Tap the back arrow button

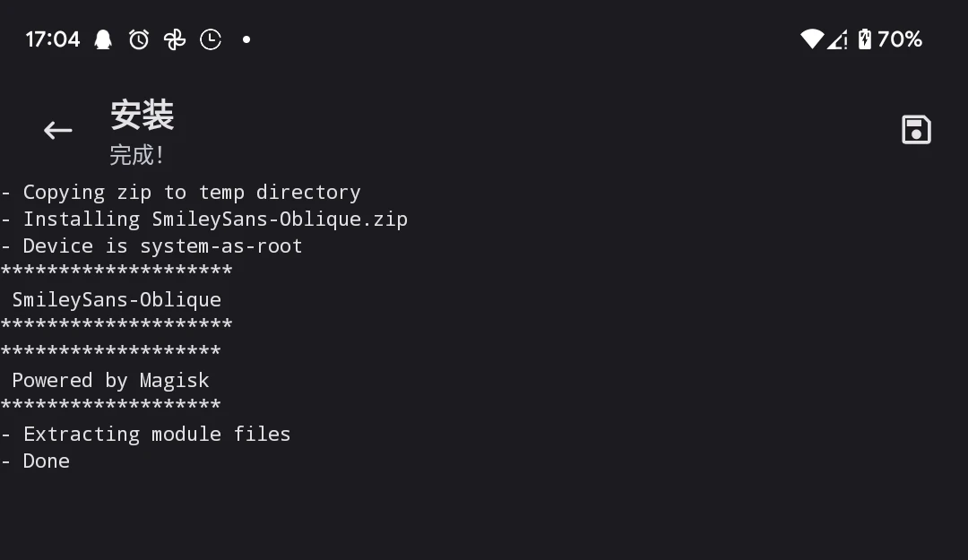coord(58,131)
